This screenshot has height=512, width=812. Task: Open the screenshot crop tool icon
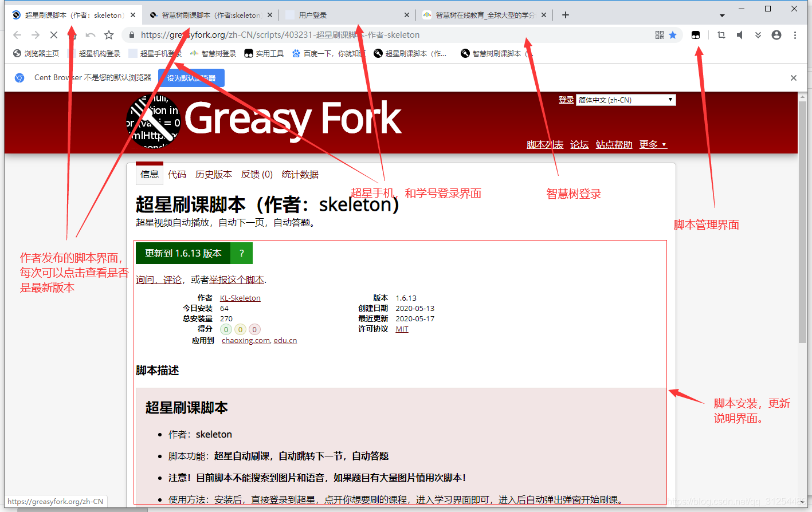[x=721, y=35]
